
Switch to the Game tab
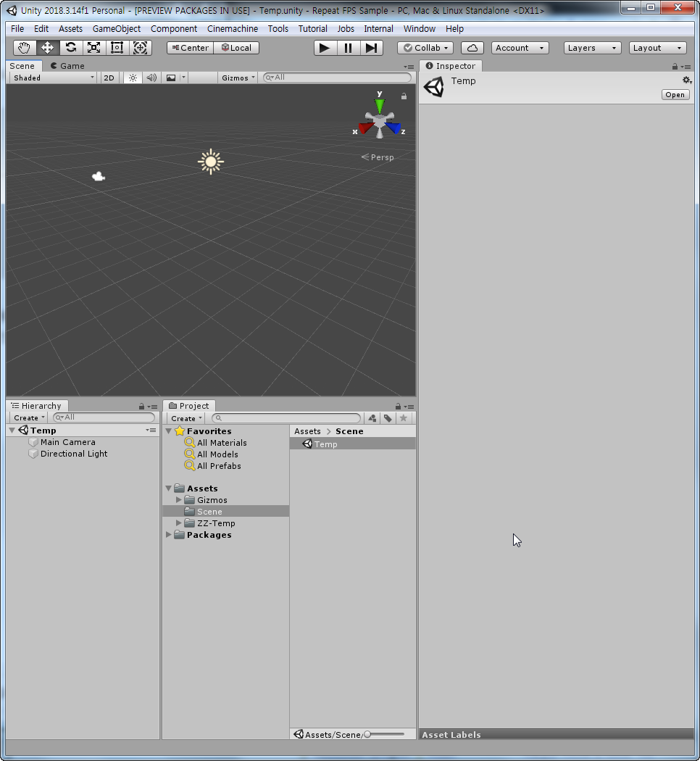point(67,66)
